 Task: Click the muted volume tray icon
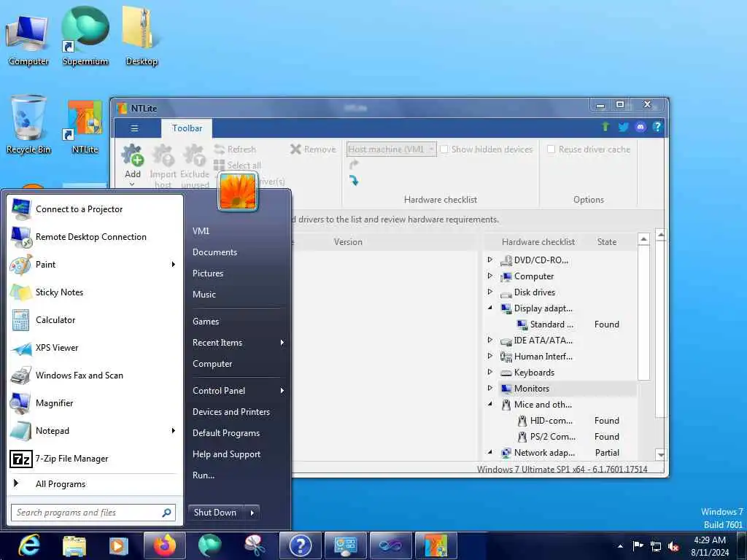pyautogui.click(x=673, y=547)
